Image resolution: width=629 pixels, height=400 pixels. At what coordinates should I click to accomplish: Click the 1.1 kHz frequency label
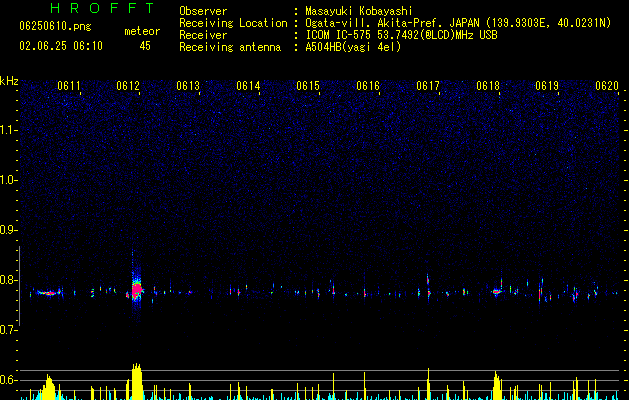(x=9, y=130)
